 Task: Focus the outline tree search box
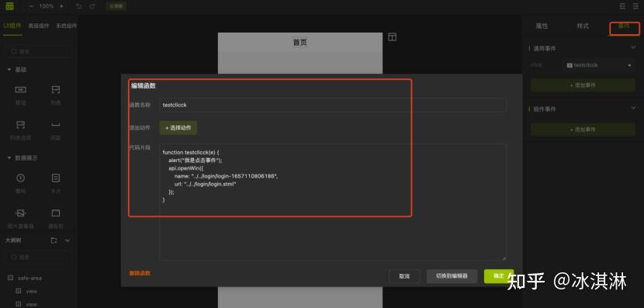pyautogui.click(x=38, y=258)
